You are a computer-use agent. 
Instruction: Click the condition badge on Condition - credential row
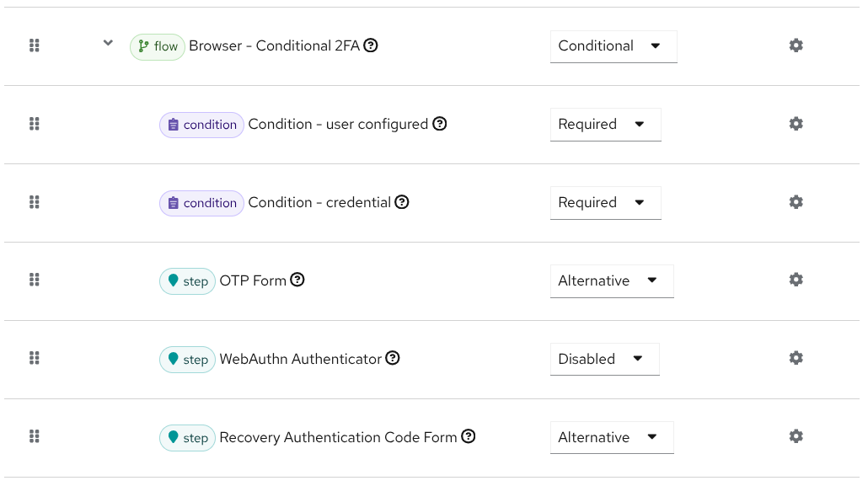tap(201, 203)
